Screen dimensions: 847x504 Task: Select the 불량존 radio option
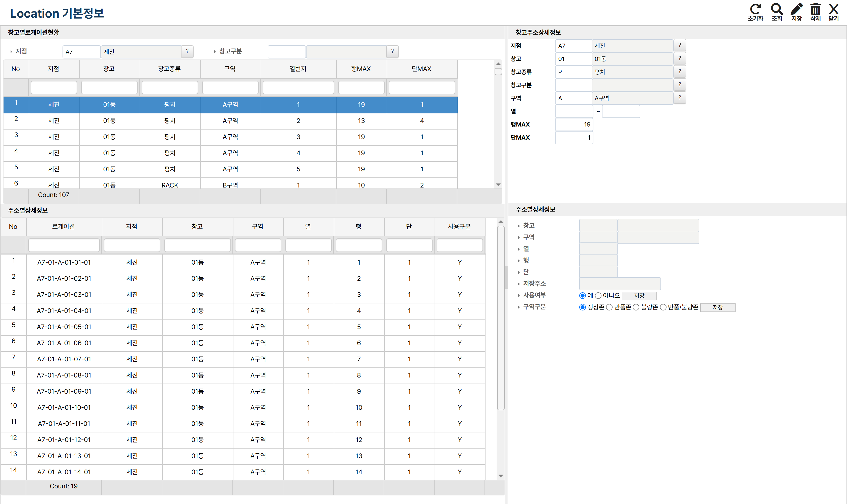[x=636, y=307]
